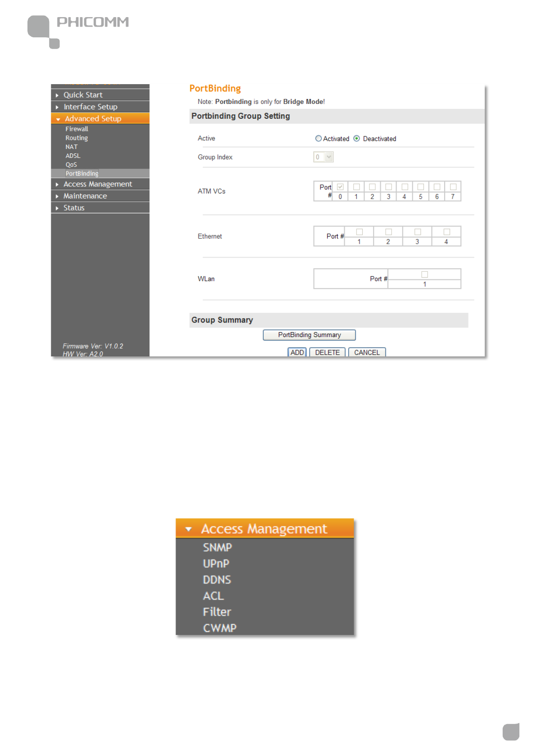Click the Ethernet label
The width and height of the screenshot is (536, 756).
coord(210,236)
